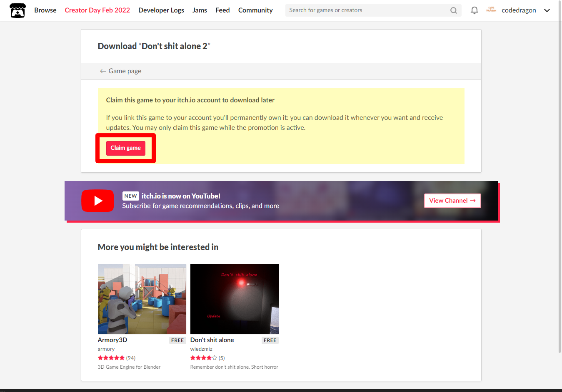This screenshot has width=562, height=392.
Task: Click the search magnifier icon
Action: click(x=454, y=10)
